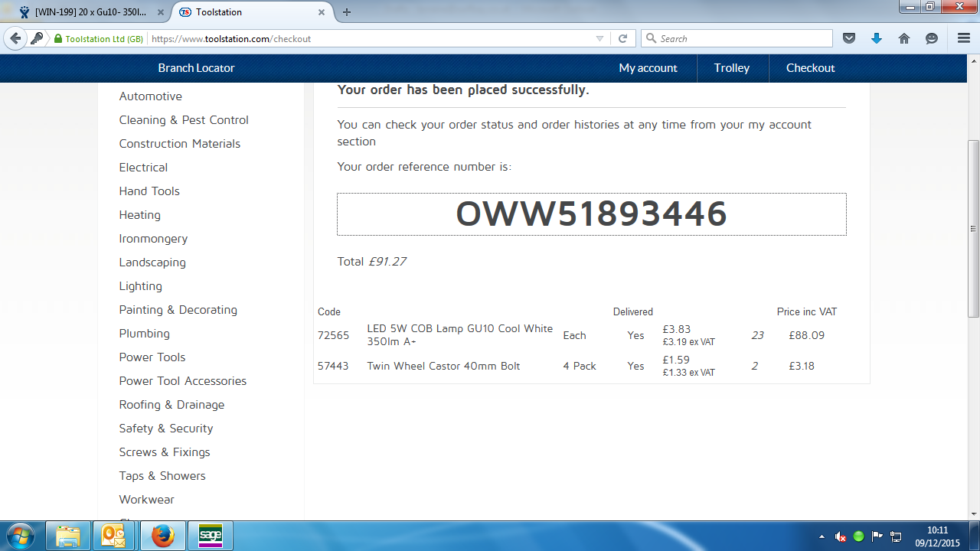Screen dimensions: 980x551
Task: Go to the Landscaping category
Action: [152, 262]
